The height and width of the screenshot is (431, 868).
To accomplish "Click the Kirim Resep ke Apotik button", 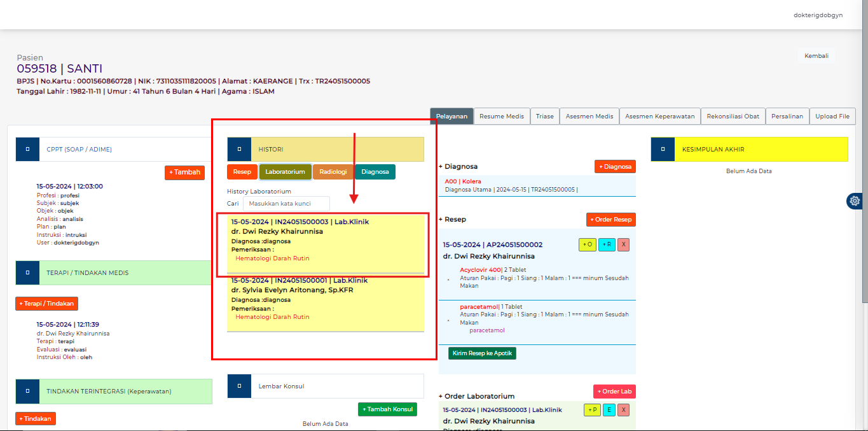I will pos(481,352).
